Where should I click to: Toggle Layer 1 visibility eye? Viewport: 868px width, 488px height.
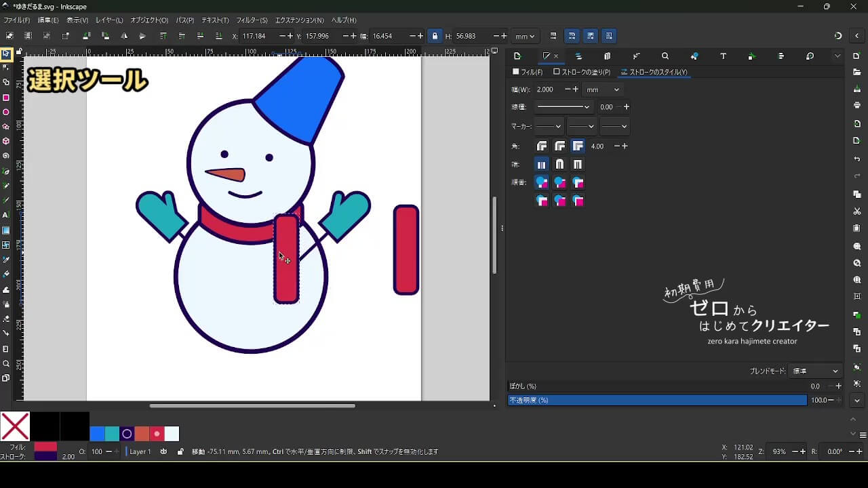tap(163, 451)
